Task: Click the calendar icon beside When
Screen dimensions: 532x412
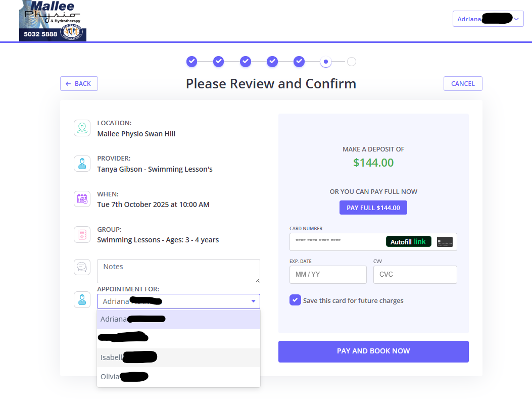Action: [82, 199]
